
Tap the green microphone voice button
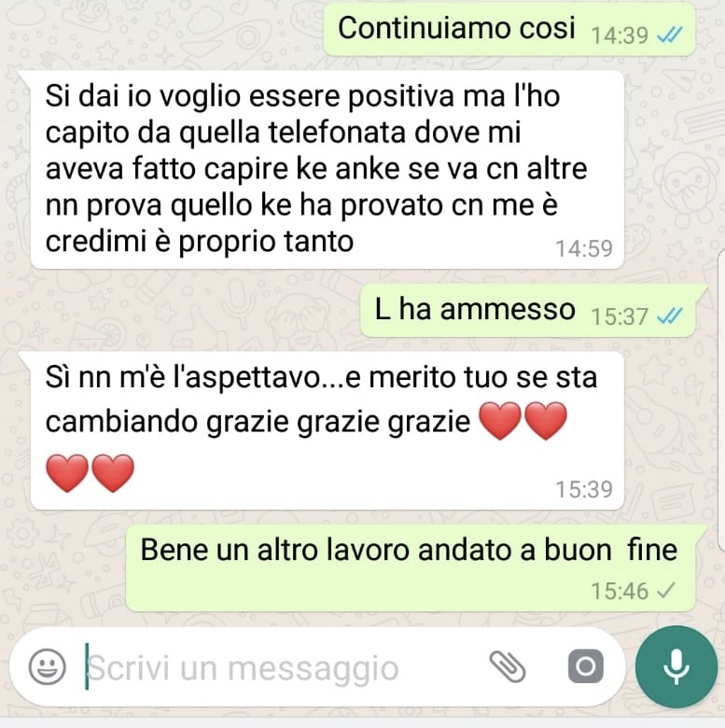pyautogui.click(x=676, y=666)
